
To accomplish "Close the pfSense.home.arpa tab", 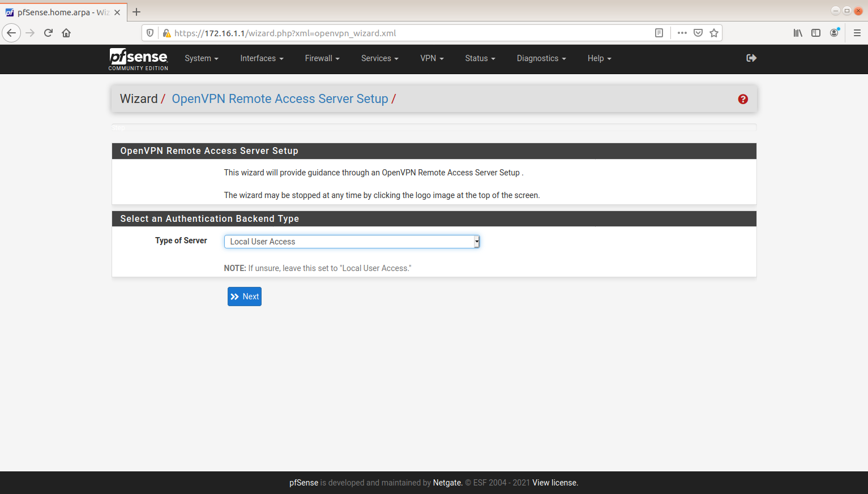I will coord(117,12).
